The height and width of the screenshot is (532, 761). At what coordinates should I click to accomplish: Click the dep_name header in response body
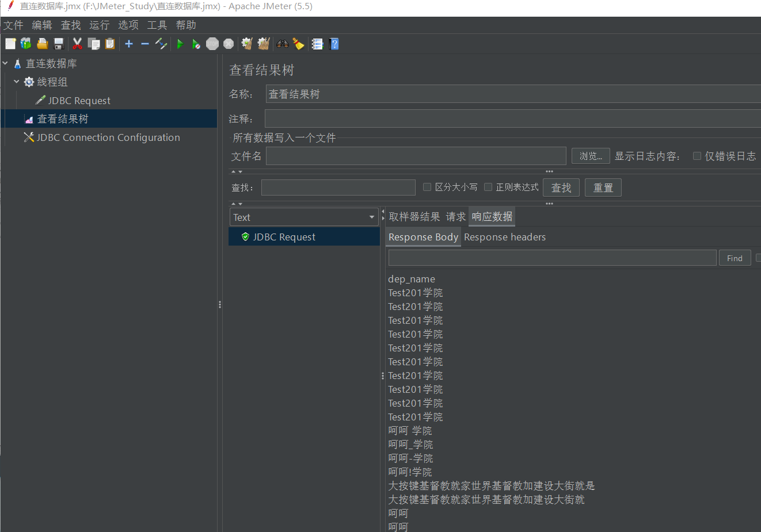click(x=412, y=279)
